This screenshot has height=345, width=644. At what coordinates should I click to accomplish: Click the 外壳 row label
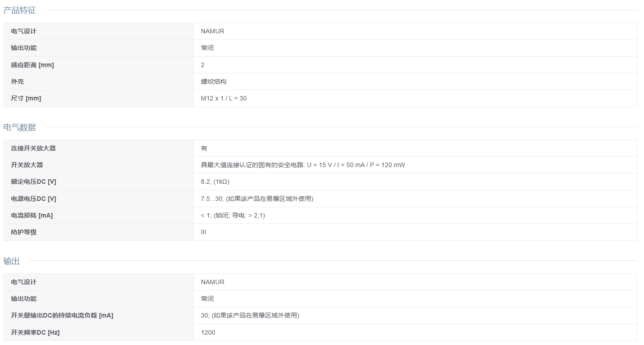pyautogui.click(x=18, y=82)
